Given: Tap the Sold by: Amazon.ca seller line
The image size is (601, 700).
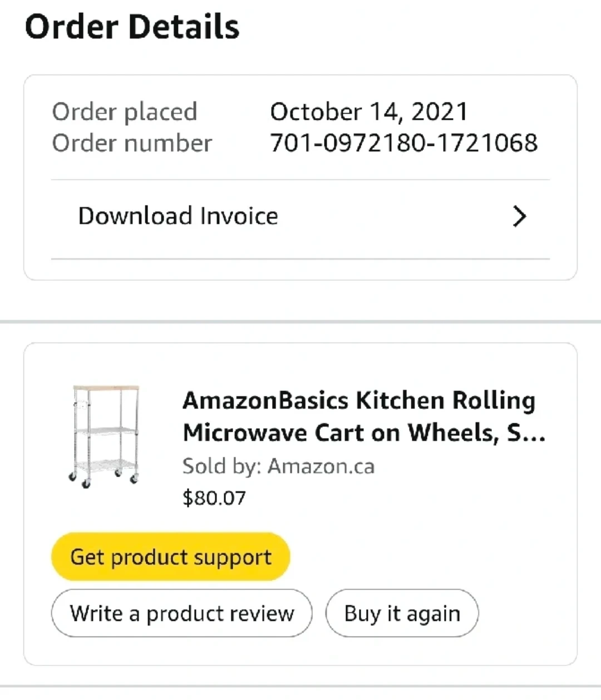Looking at the screenshot, I should pos(278,466).
